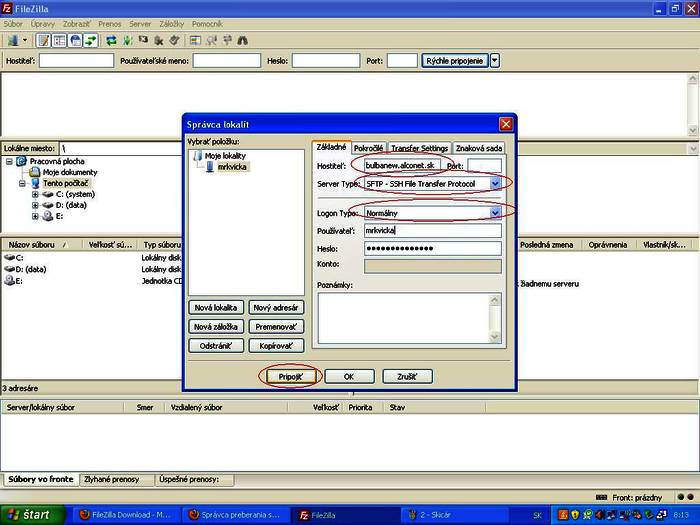700x525 pixels.
Task: Switch to the Pokročilé tab
Action: point(368,148)
